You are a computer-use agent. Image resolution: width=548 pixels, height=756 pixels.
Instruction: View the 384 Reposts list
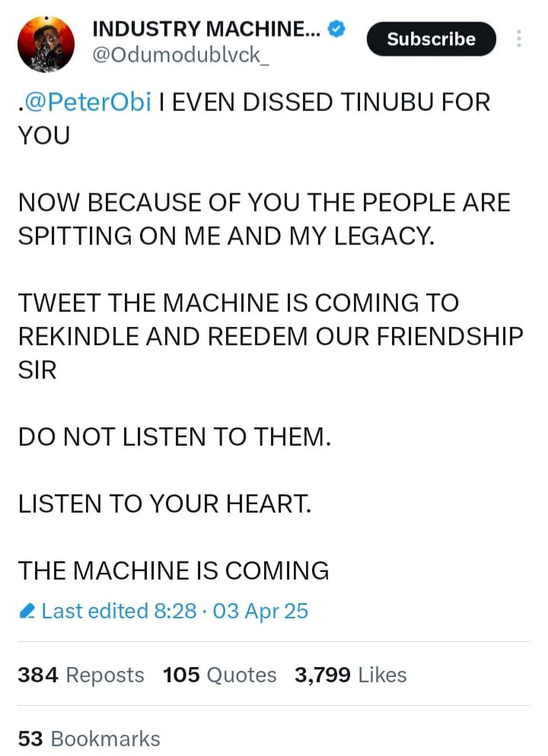pos(81,675)
